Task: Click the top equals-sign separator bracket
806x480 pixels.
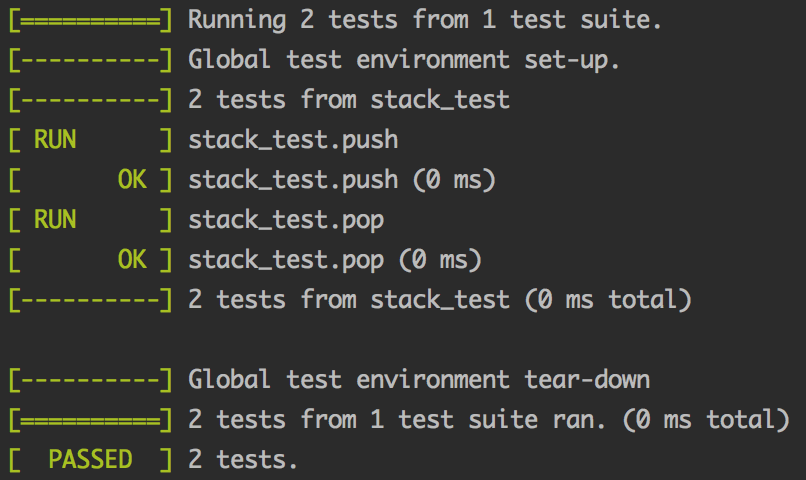Action: (90, 21)
